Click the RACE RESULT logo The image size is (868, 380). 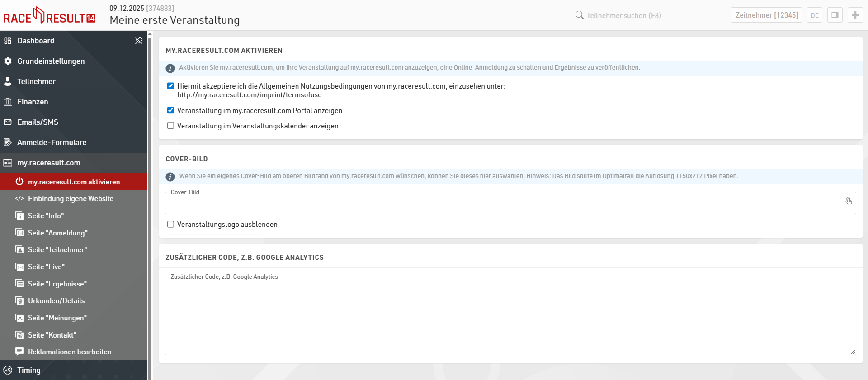(50, 16)
